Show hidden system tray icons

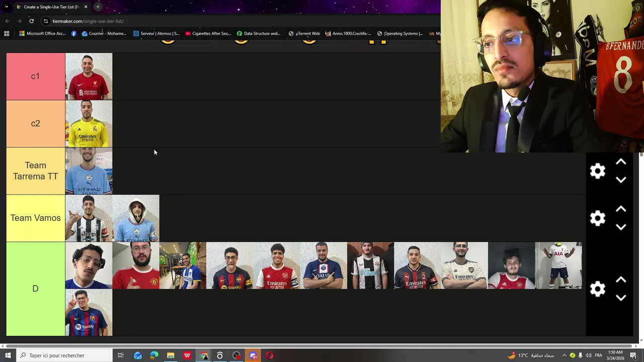[564, 355]
